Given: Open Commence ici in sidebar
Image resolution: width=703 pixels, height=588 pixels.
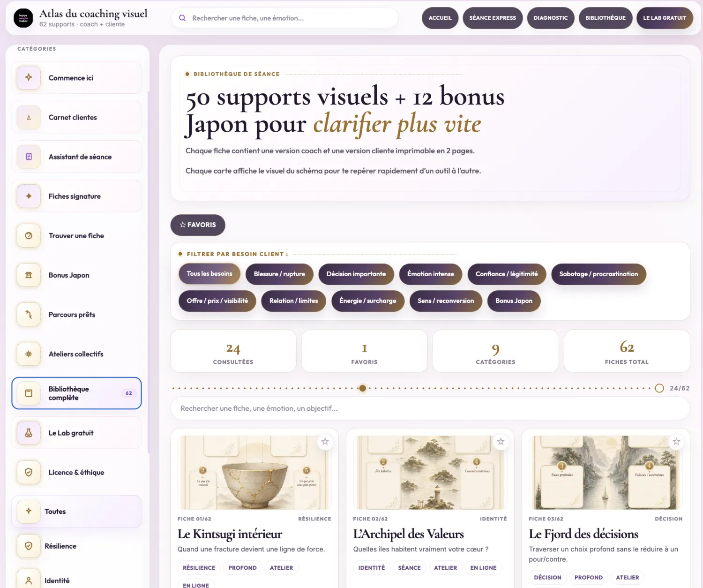Looking at the screenshot, I should [76, 77].
